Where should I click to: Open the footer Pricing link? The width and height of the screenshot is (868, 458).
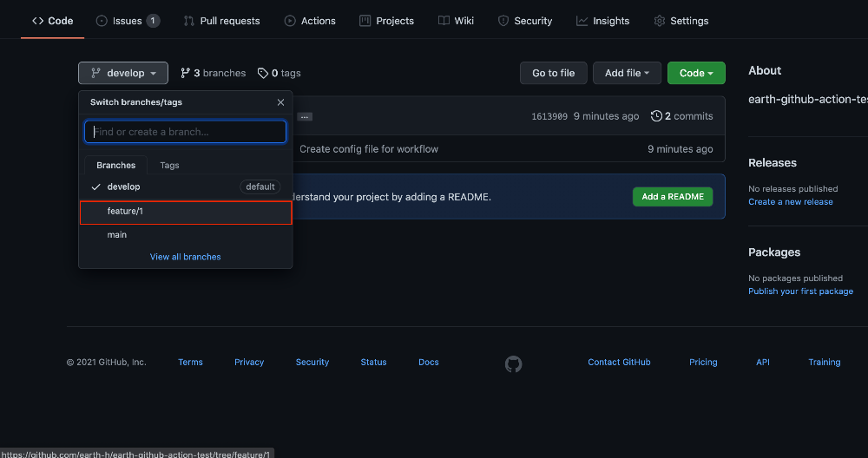click(x=703, y=362)
